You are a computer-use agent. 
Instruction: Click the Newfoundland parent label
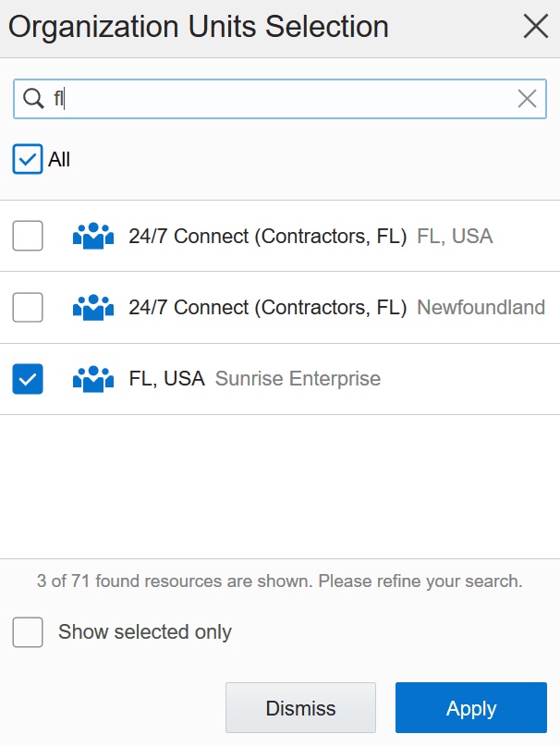[481, 308]
